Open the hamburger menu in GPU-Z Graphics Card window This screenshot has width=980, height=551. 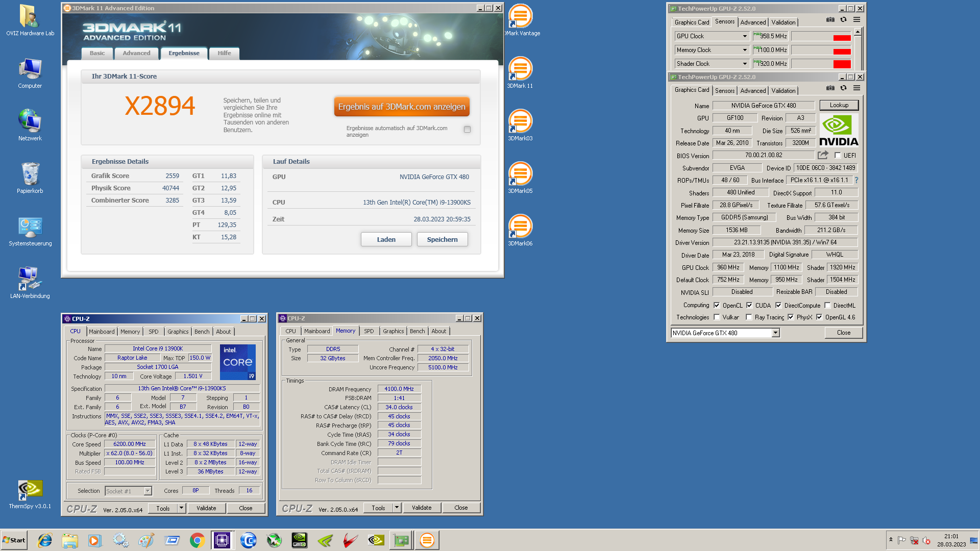pyautogui.click(x=856, y=88)
